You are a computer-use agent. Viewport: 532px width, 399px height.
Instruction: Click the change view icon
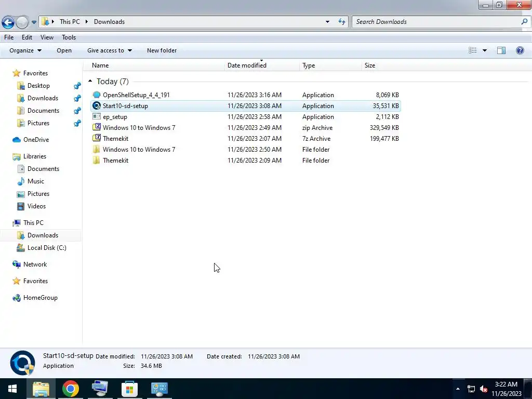pos(473,50)
